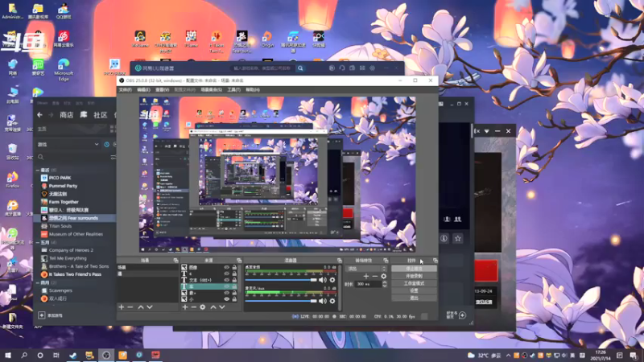Open the mail icon in the UU accelerator

[x=362, y=68]
